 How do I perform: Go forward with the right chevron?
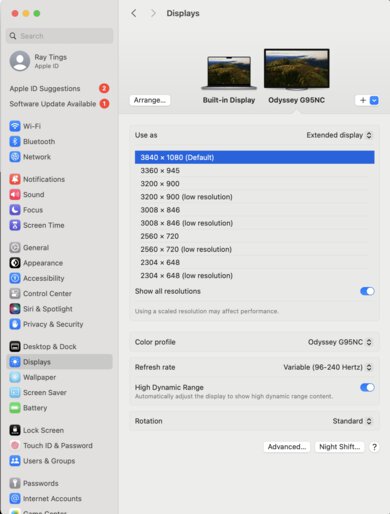(153, 13)
